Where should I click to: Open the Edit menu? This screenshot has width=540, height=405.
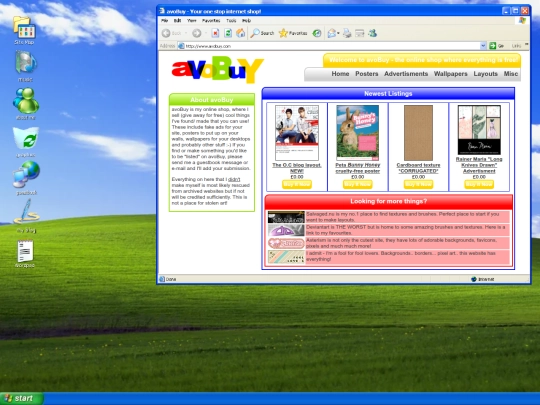click(177, 21)
